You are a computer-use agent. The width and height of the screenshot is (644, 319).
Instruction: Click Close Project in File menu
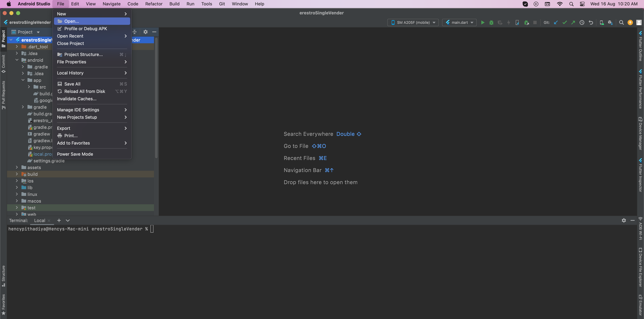point(92,43)
